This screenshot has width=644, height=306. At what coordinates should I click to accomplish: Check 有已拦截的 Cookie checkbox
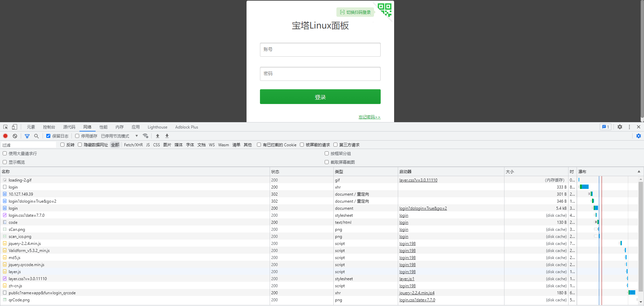tap(259, 145)
